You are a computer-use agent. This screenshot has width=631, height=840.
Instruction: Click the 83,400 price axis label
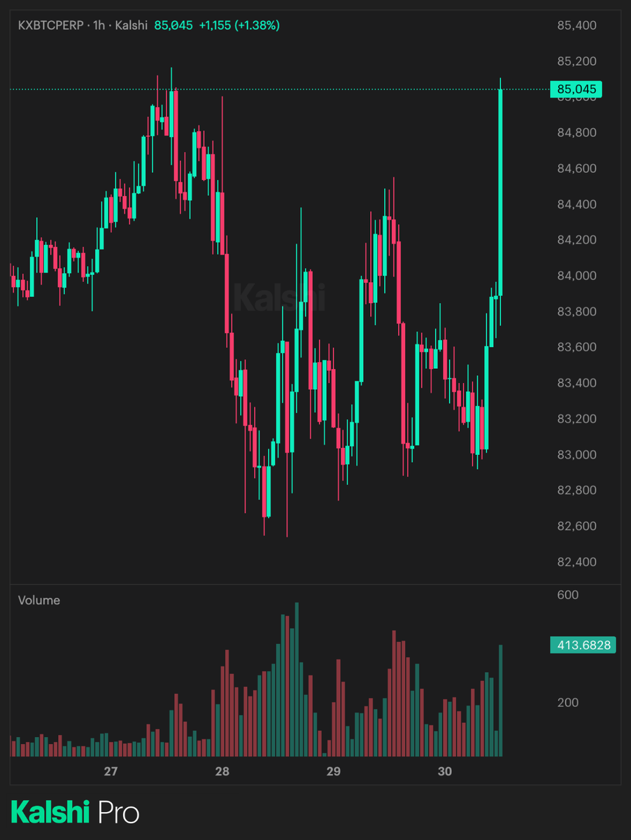pos(577,382)
